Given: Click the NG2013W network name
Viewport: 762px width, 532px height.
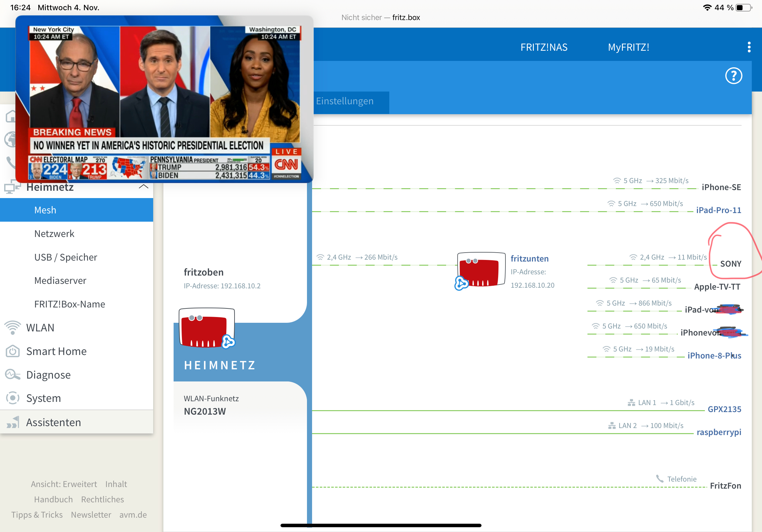Looking at the screenshot, I should (205, 412).
